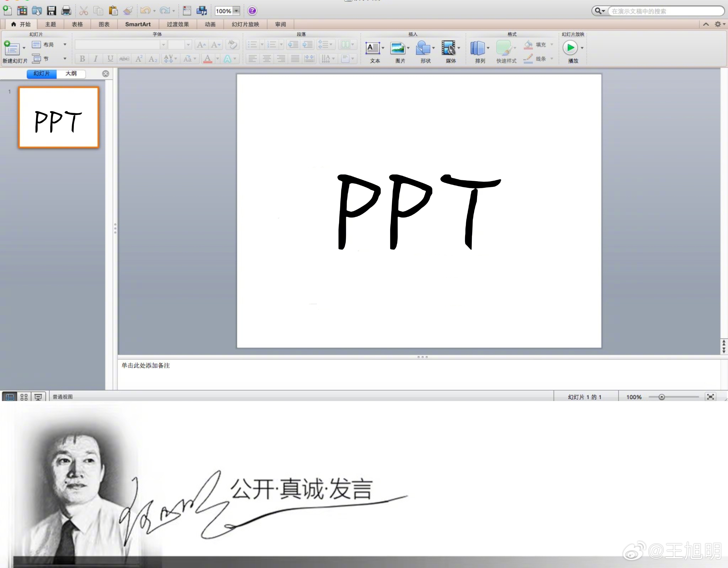Toggle Subscript A₂ button
Image resolution: width=728 pixels, height=568 pixels.
point(153,59)
